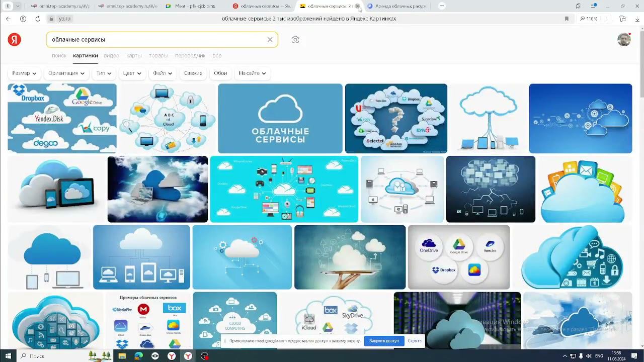This screenshot has width=644, height=362.
Task: Show hidden system tray icons
Action: coord(565,356)
